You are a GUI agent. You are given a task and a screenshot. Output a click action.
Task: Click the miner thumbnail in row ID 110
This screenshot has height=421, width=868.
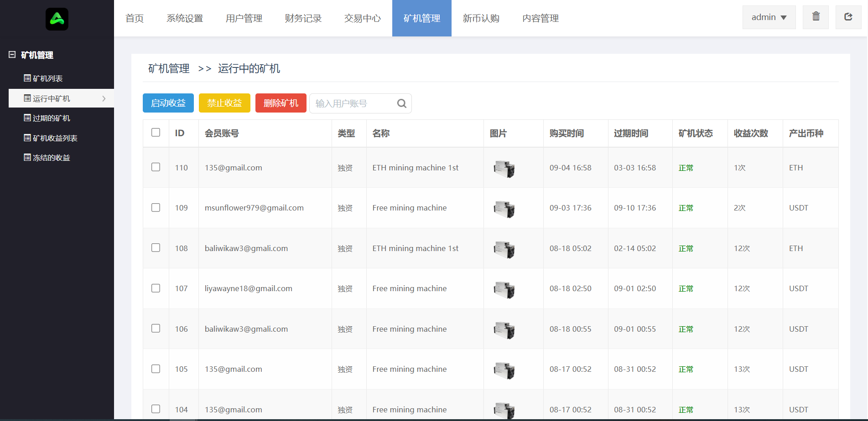[504, 169]
